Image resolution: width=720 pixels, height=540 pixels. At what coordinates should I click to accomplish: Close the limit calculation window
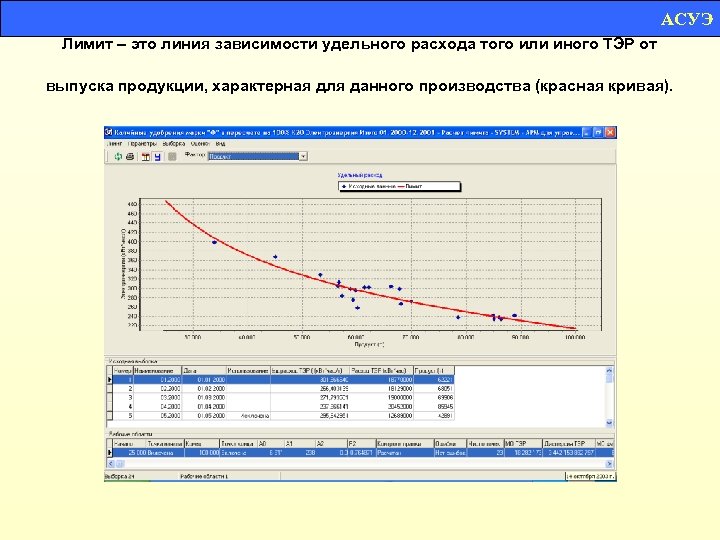[610, 132]
